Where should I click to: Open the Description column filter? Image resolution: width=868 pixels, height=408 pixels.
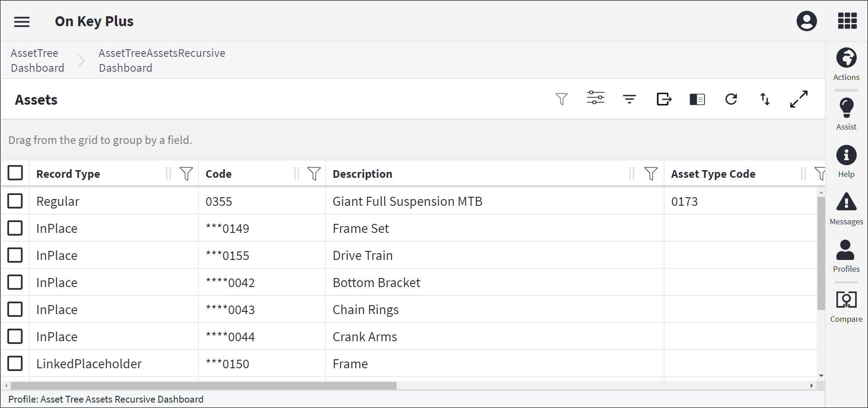point(651,173)
